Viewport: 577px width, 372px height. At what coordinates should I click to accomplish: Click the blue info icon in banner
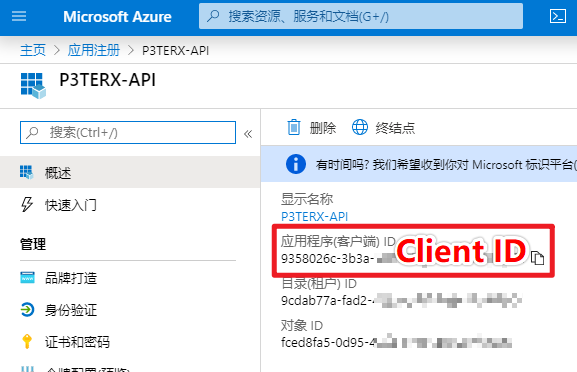295,164
